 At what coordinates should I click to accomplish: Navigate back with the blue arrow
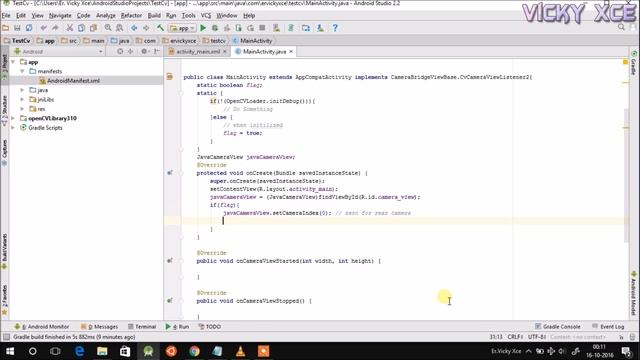tap(134, 28)
